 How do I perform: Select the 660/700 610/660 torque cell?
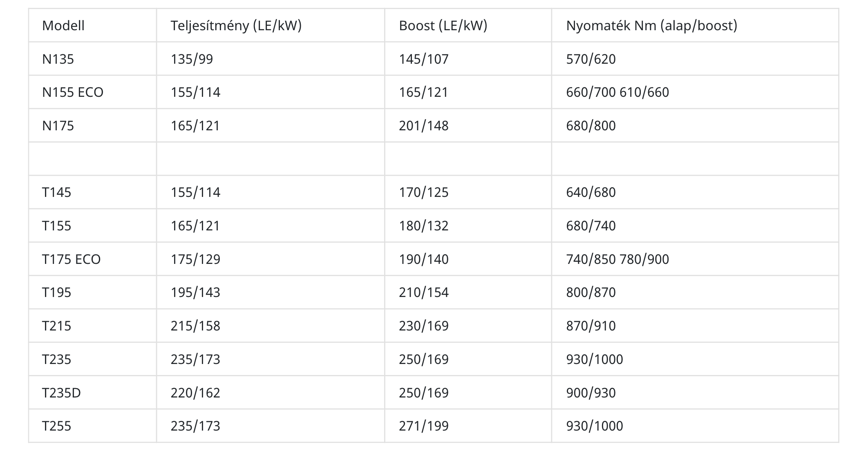click(x=617, y=92)
